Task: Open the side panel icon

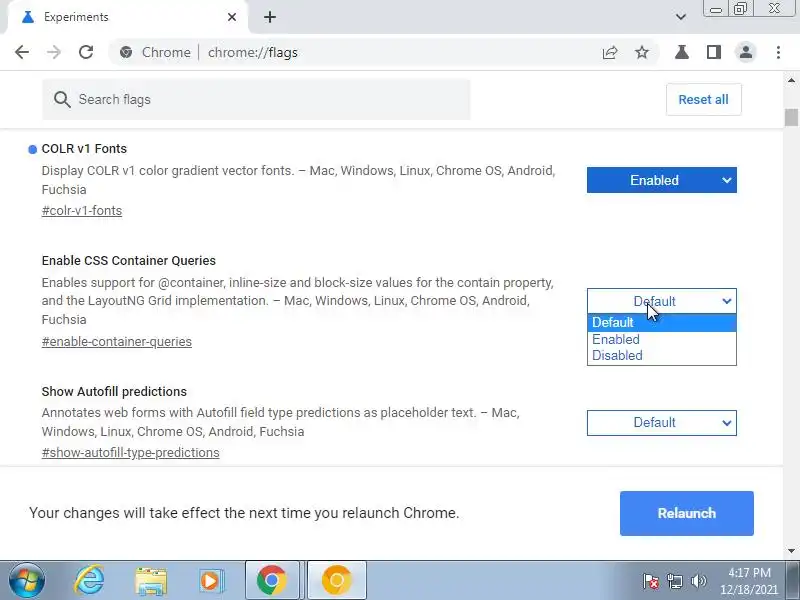Action: tap(714, 52)
